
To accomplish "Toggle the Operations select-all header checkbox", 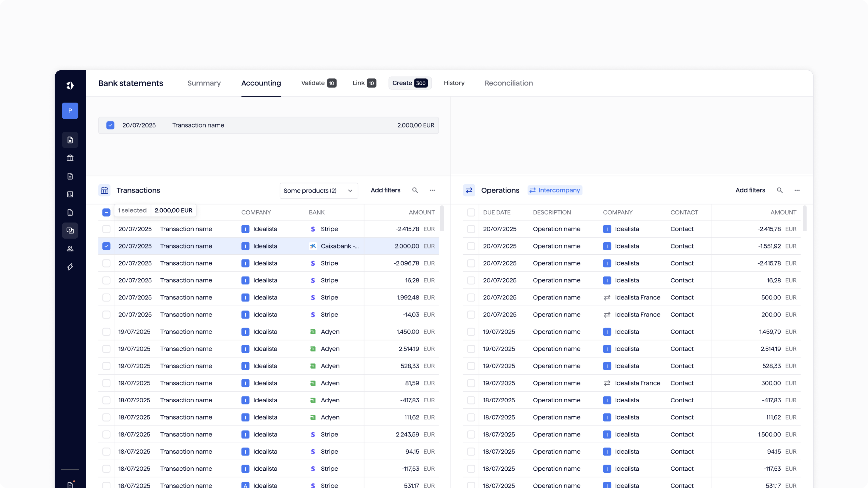I will (x=471, y=213).
